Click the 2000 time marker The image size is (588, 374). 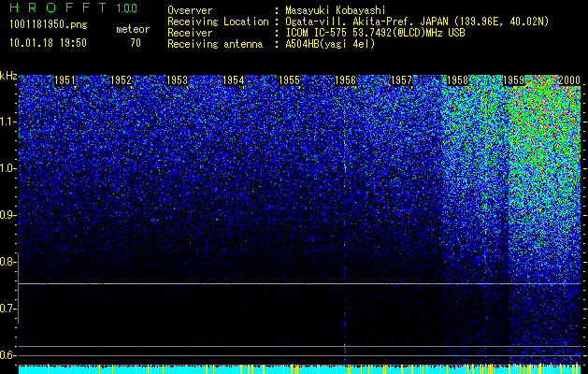click(x=569, y=80)
